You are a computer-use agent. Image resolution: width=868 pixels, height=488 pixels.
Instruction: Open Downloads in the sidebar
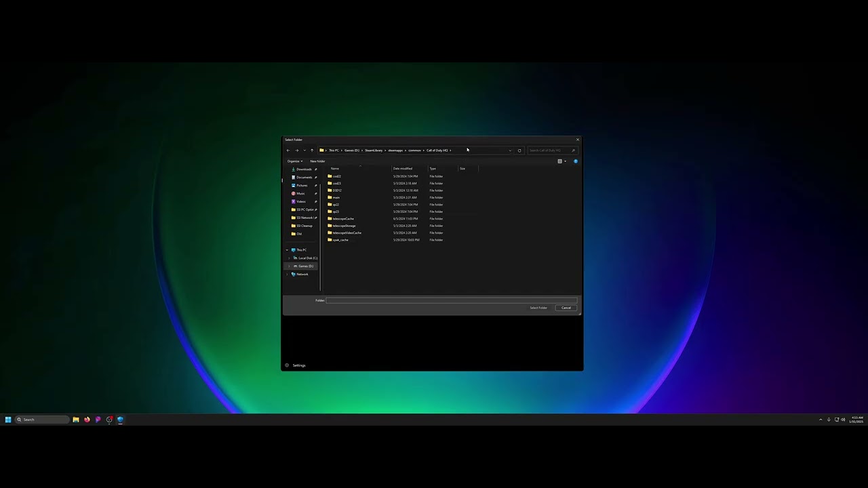[x=304, y=169]
